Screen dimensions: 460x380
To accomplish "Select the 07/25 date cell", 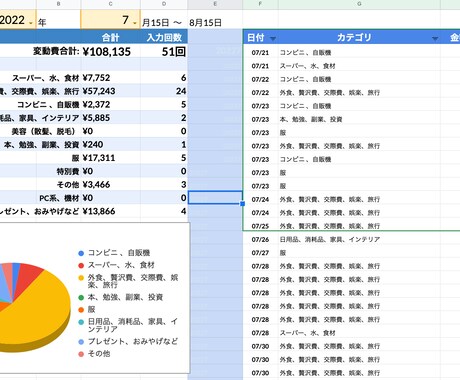I will coord(260,226).
